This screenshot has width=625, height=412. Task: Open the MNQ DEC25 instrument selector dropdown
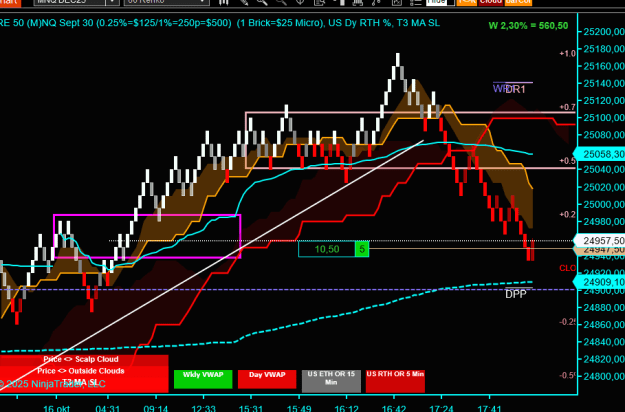coord(113,2)
